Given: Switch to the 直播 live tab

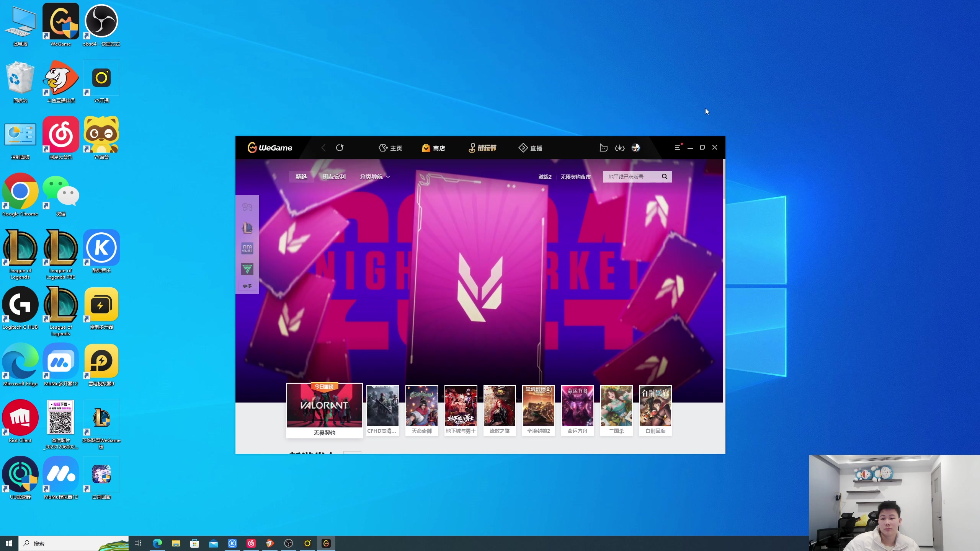Looking at the screenshot, I should [x=530, y=148].
